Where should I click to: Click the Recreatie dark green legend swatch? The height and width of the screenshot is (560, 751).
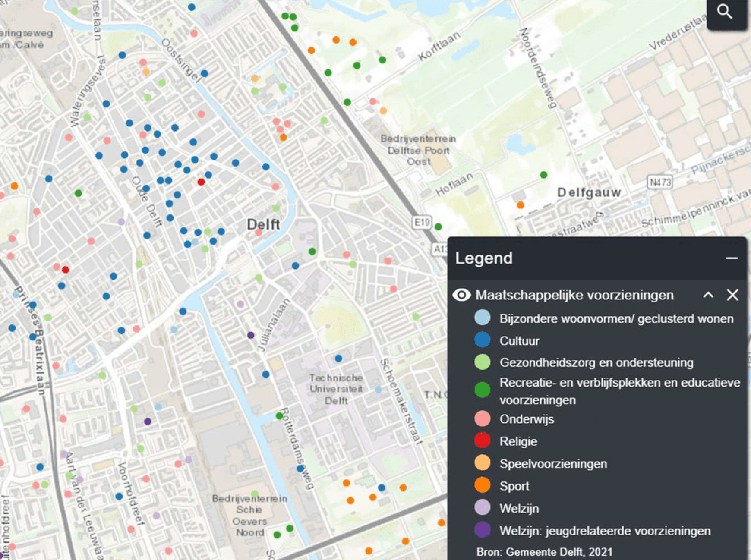(482, 390)
